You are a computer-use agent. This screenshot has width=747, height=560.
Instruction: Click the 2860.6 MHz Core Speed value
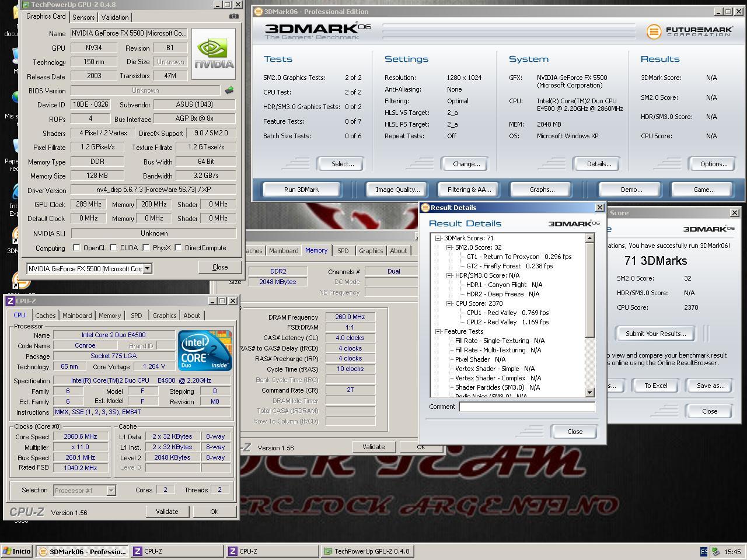point(81,436)
